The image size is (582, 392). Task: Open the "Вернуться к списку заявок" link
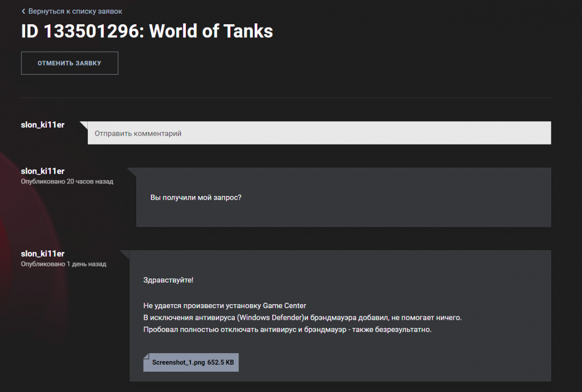[75, 11]
